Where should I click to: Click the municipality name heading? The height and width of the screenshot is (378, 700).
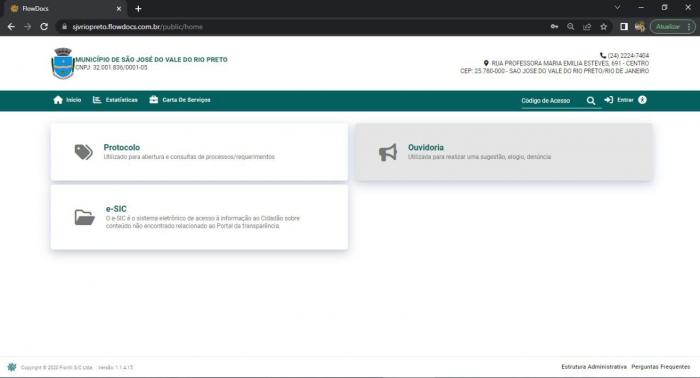tap(151, 59)
